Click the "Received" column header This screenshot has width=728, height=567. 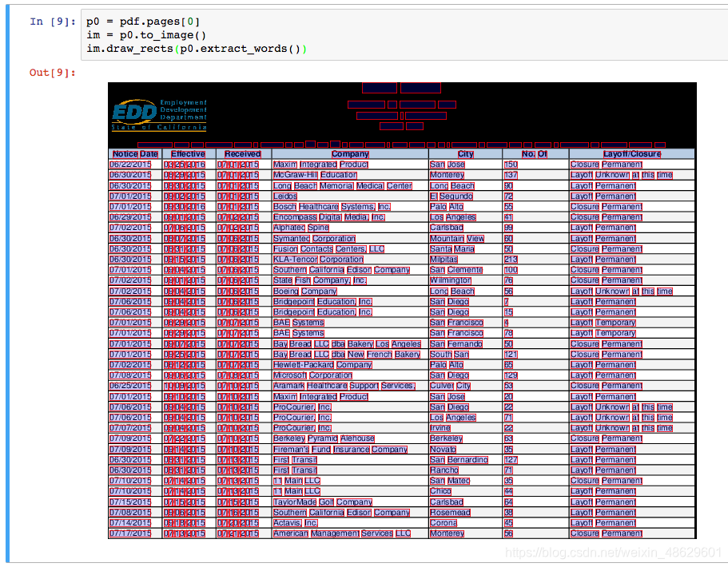point(242,154)
